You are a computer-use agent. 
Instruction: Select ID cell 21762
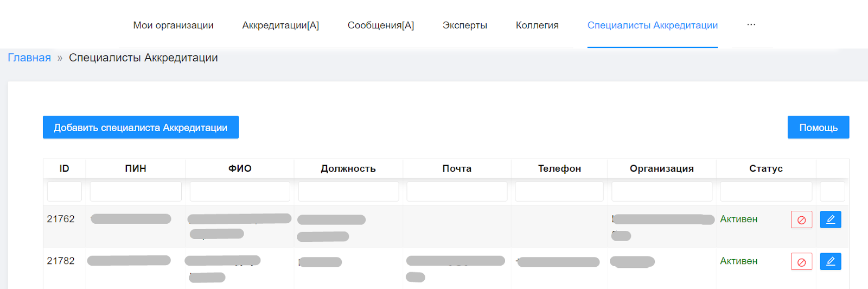click(x=61, y=219)
